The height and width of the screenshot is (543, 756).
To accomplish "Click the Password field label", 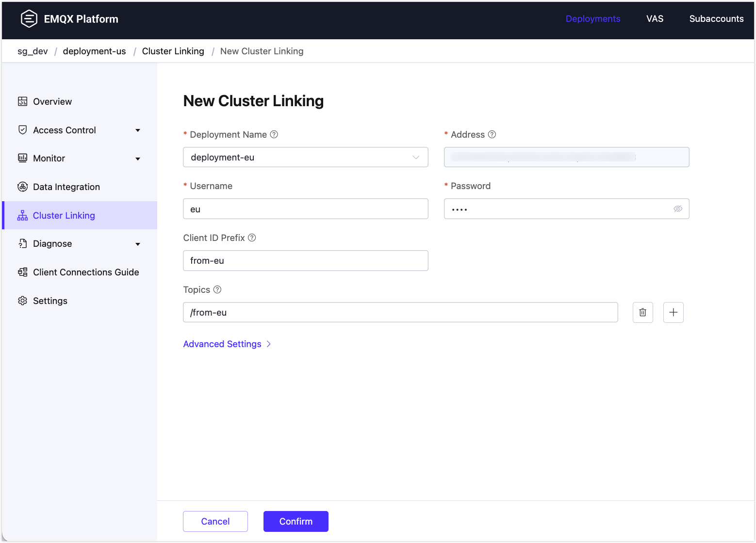I will click(471, 186).
